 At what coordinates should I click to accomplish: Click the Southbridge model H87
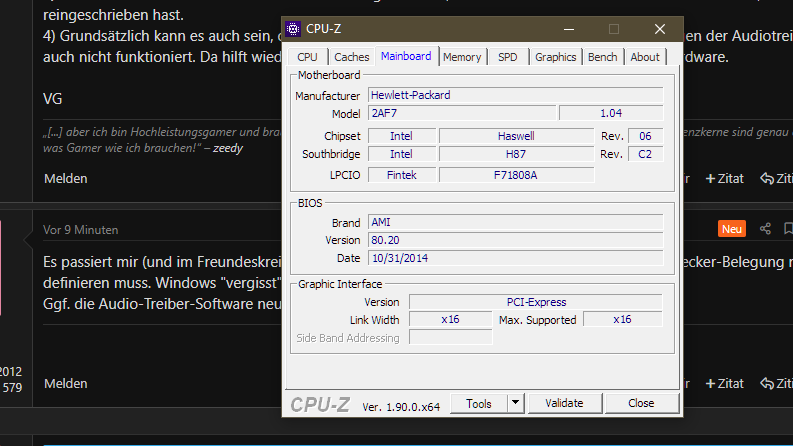click(x=516, y=154)
